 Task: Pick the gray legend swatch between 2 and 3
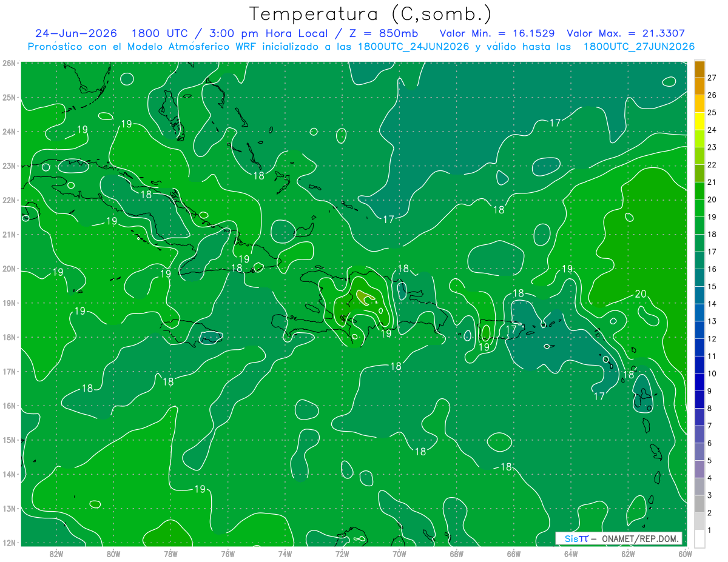699,504
